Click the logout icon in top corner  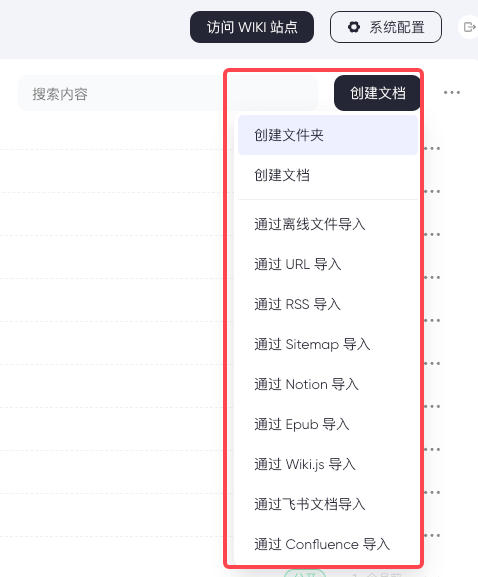point(469,27)
